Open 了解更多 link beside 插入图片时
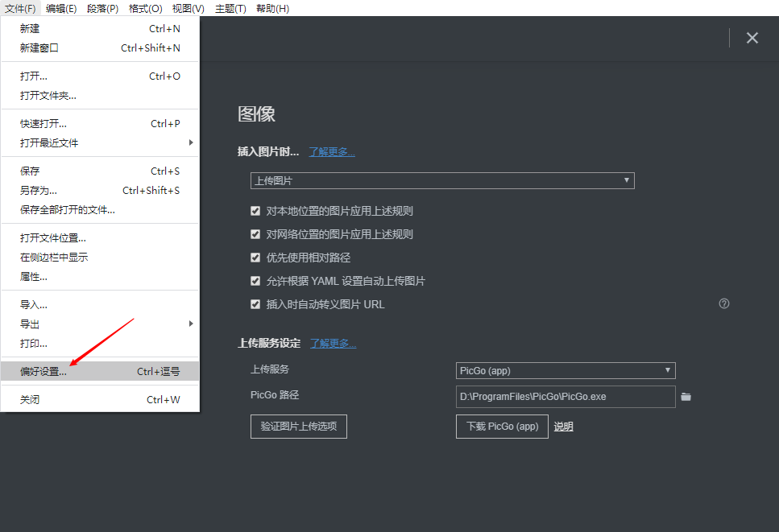 332,152
